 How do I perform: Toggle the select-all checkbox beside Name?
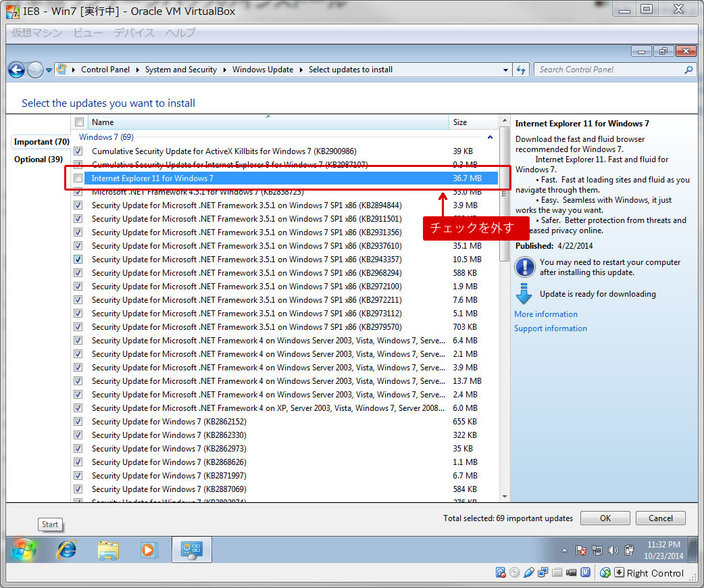[x=80, y=122]
